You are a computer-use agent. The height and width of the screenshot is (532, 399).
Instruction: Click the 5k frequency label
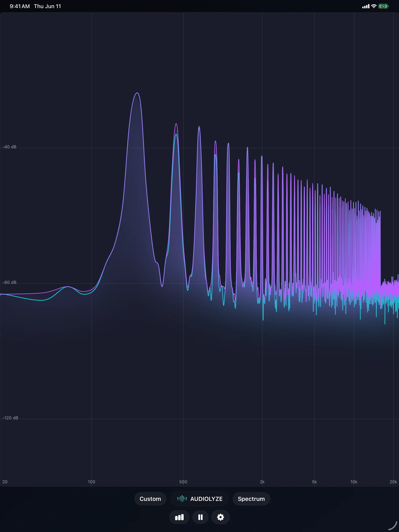[x=314, y=482]
